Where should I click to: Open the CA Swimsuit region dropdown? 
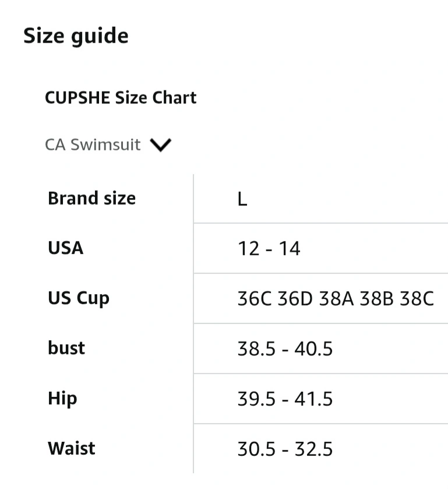[93, 145]
